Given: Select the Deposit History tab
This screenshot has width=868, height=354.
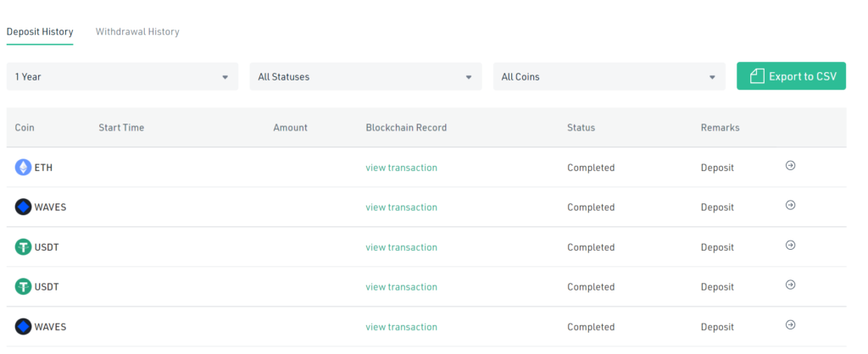Looking at the screenshot, I should click(x=40, y=32).
